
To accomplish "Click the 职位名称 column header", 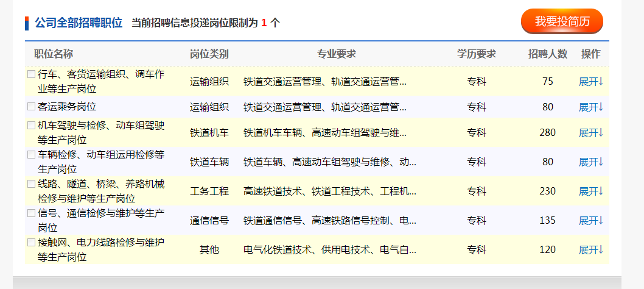I will (x=54, y=54).
